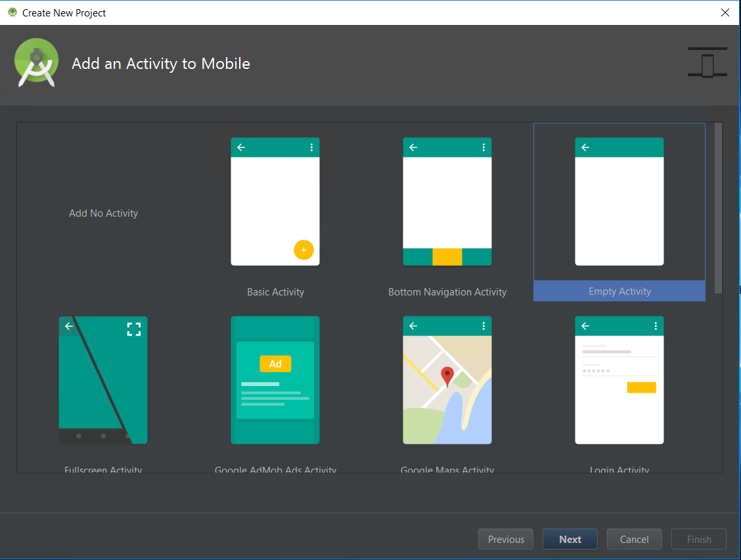
Task: Choose the Add No Activity option
Action: (104, 213)
